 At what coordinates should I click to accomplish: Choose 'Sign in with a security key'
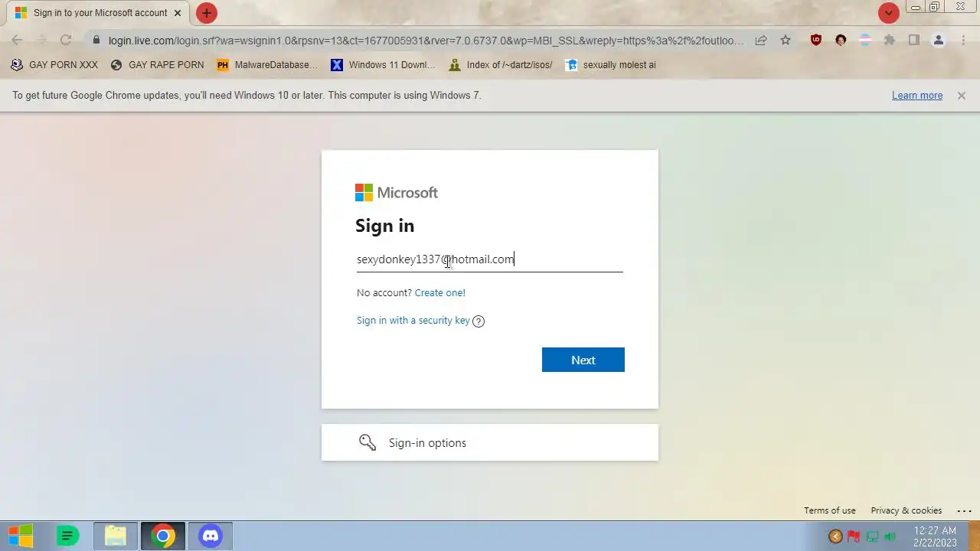tap(413, 320)
